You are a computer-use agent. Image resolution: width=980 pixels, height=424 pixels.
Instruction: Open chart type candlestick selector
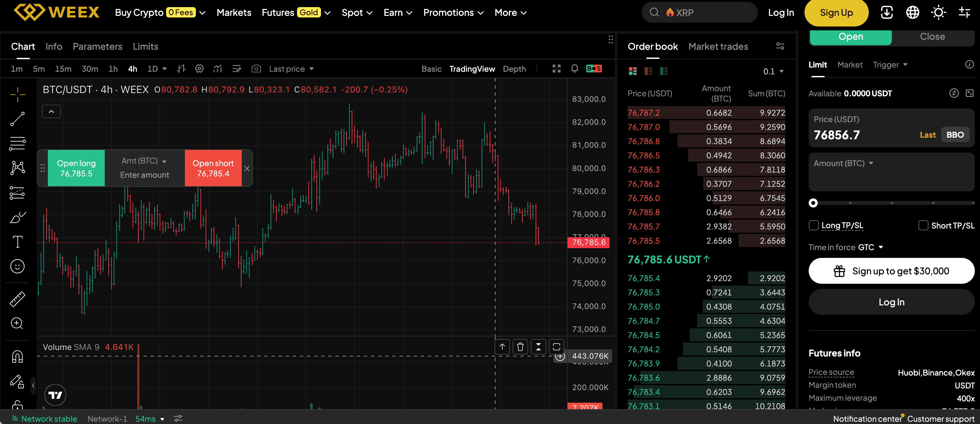181,69
